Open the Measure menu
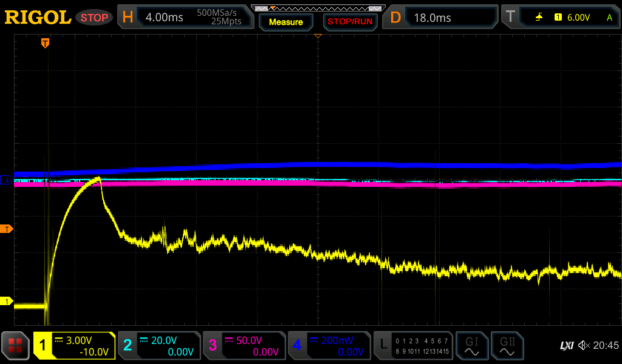Image resolution: width=622 pixels, height=364 pixels. [285, 22]
